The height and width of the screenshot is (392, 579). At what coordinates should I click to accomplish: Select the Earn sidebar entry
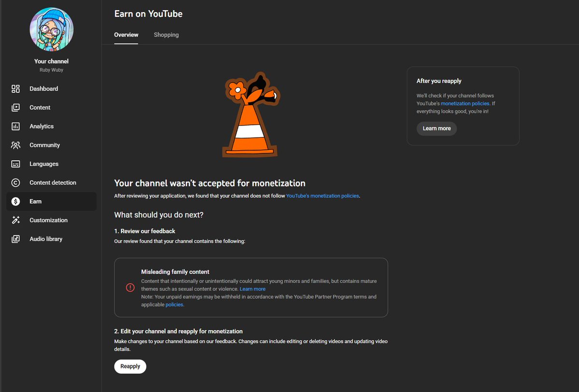(51, 201)
